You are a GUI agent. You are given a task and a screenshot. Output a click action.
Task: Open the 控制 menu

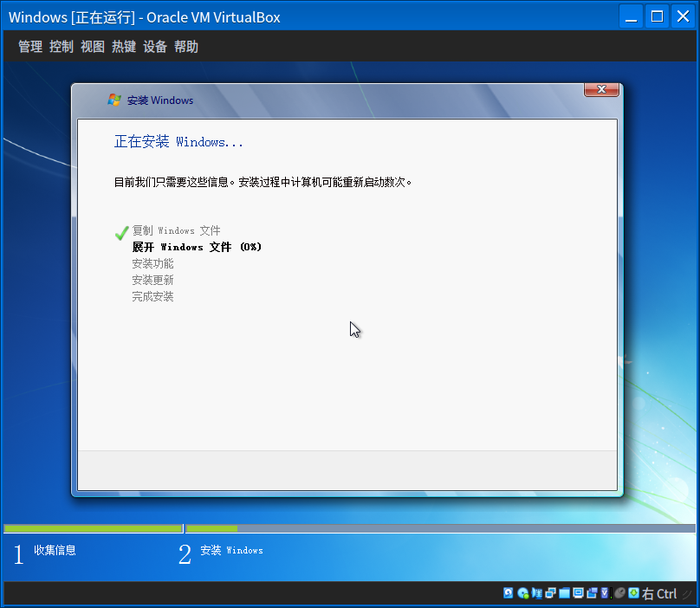click(x=62, y=47)
